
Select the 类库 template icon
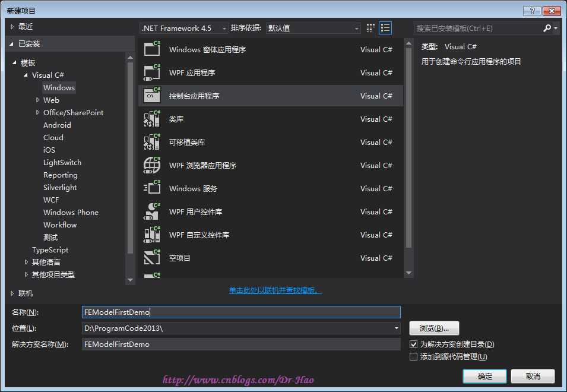[x=152, y=119]
